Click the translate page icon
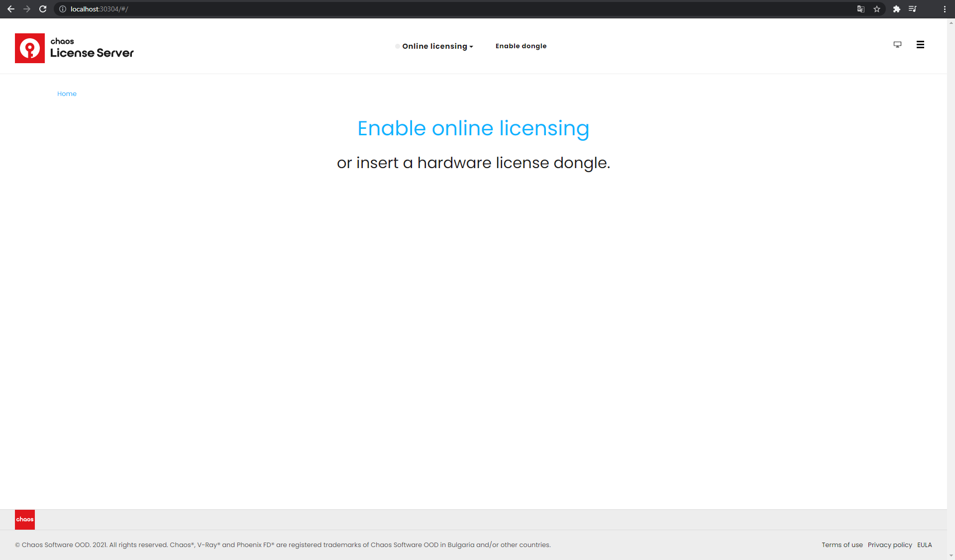Screen dimensions: 955x560 point(860,9)
